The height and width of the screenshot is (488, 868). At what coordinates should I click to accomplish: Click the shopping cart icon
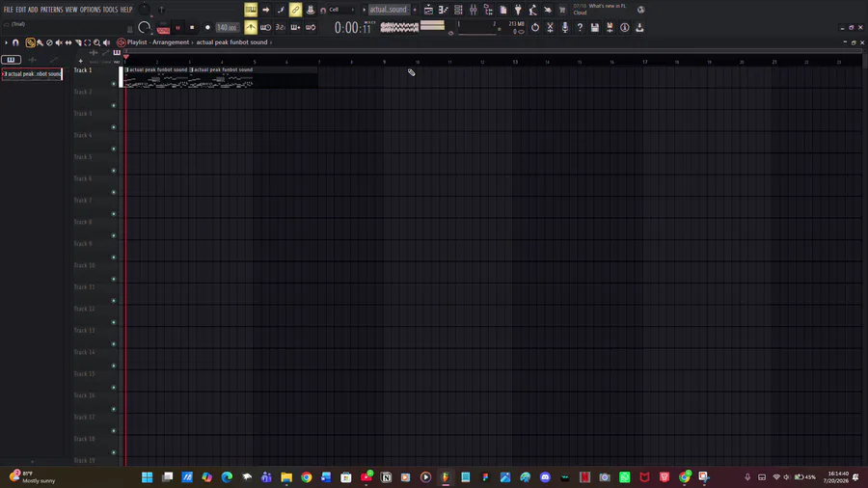pos(562,10)
